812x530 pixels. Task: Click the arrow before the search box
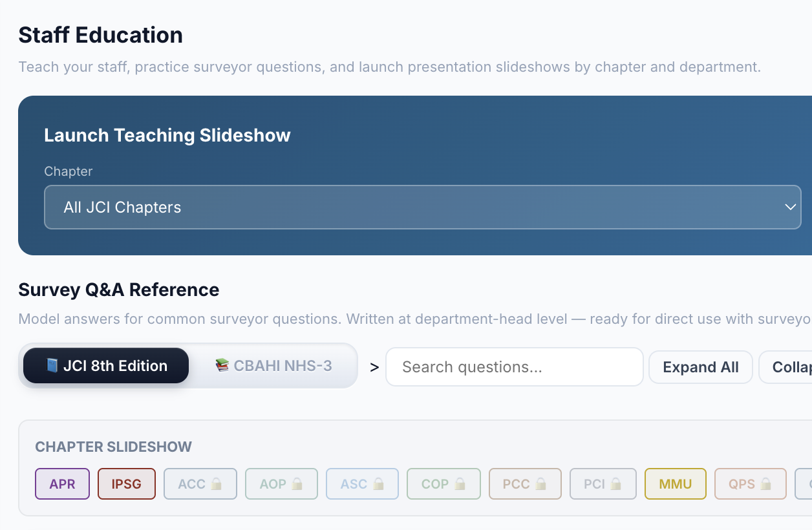coord(374,367)
